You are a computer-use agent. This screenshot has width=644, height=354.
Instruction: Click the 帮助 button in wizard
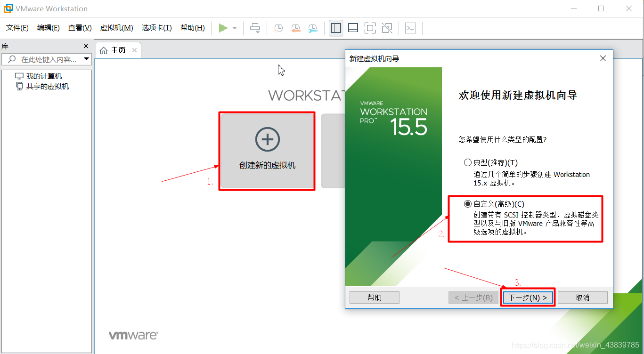[375, 298]
